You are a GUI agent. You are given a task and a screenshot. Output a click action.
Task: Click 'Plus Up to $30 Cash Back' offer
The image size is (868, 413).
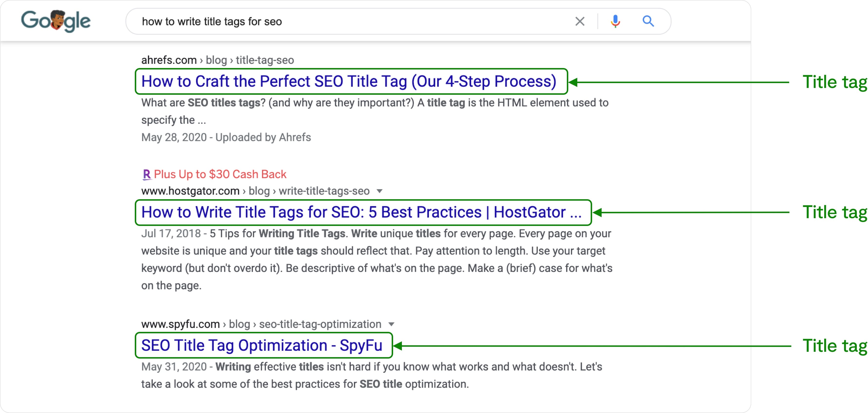(x=220, y=174)
